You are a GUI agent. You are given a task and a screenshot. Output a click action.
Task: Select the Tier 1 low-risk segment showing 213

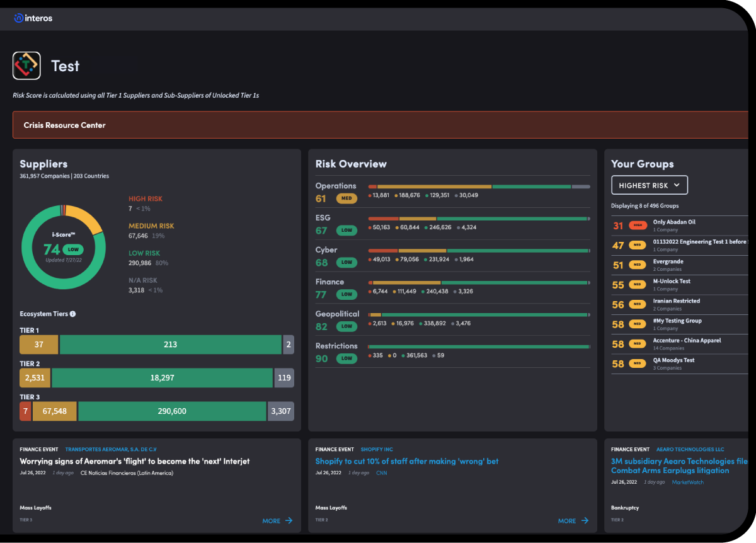click(x=170, y=345)
